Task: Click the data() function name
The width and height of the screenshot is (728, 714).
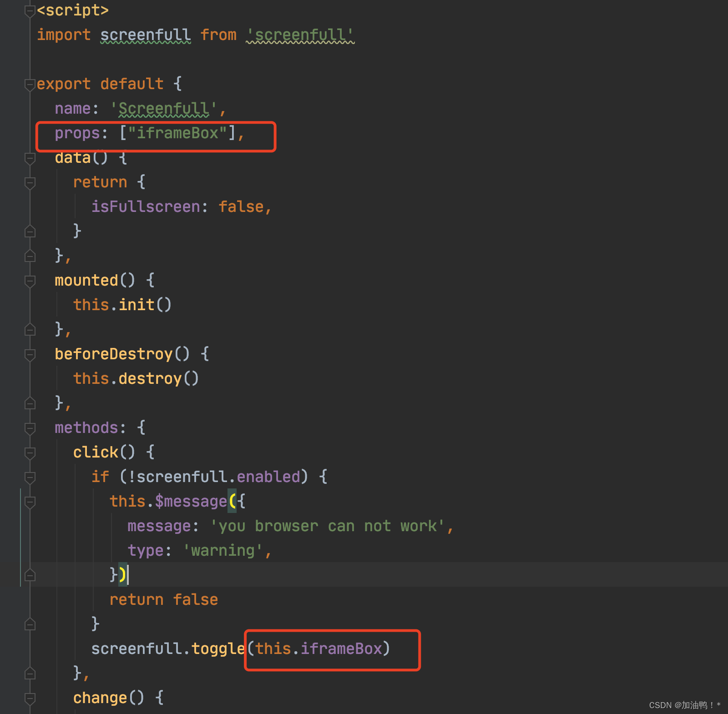Action: click(x=73, y=157)
